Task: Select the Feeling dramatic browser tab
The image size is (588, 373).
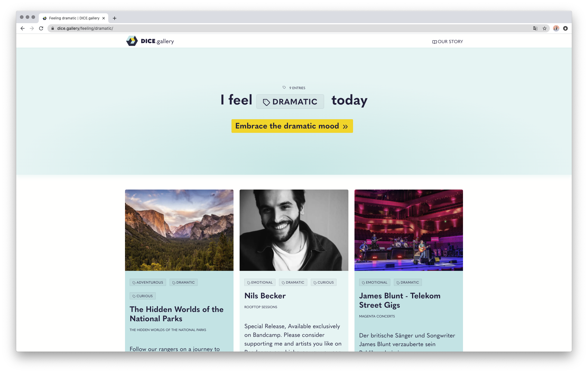Action: click(x=74, y=18)
